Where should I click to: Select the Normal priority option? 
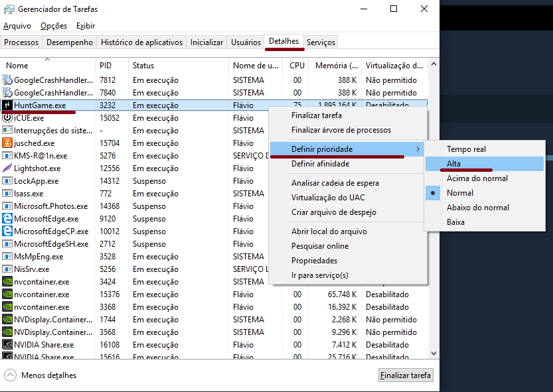485,193
